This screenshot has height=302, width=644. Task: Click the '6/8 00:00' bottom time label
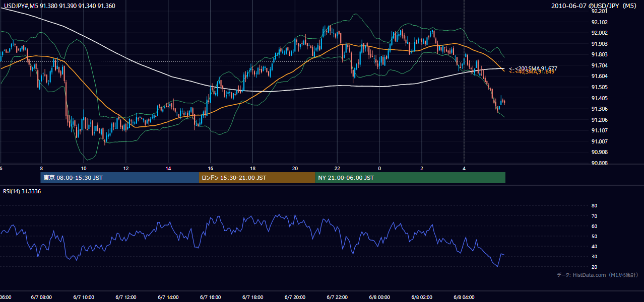point(379,297)
